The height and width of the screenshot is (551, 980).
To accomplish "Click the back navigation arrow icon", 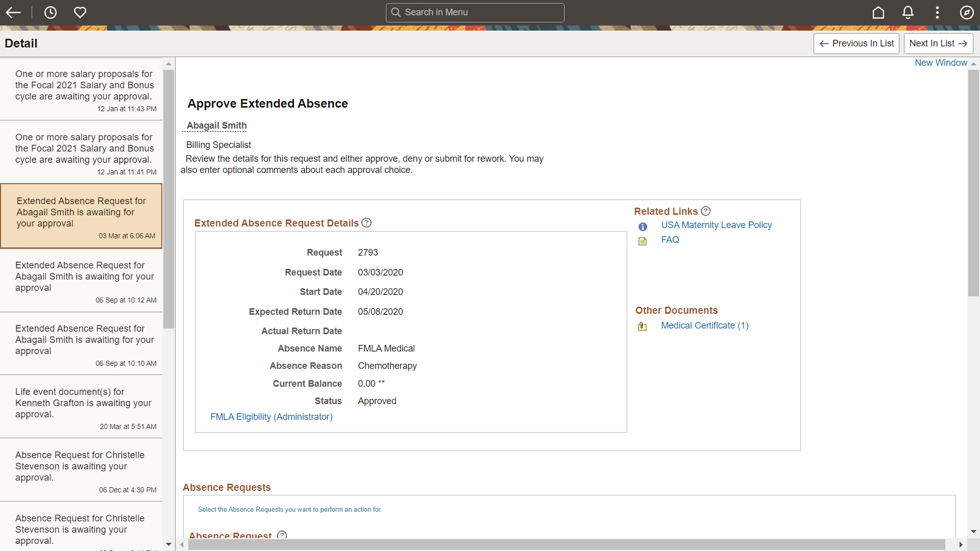I will pos(13,11).
